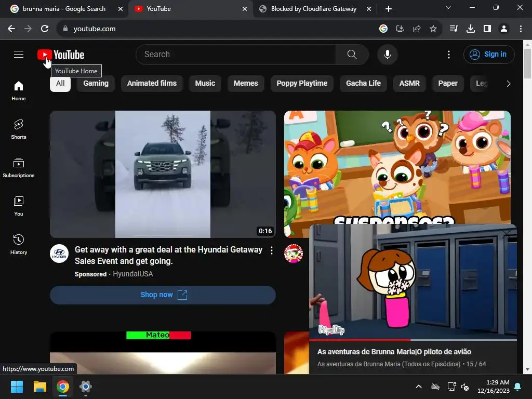Click the YouTube Home logo

tap(61, 55)
